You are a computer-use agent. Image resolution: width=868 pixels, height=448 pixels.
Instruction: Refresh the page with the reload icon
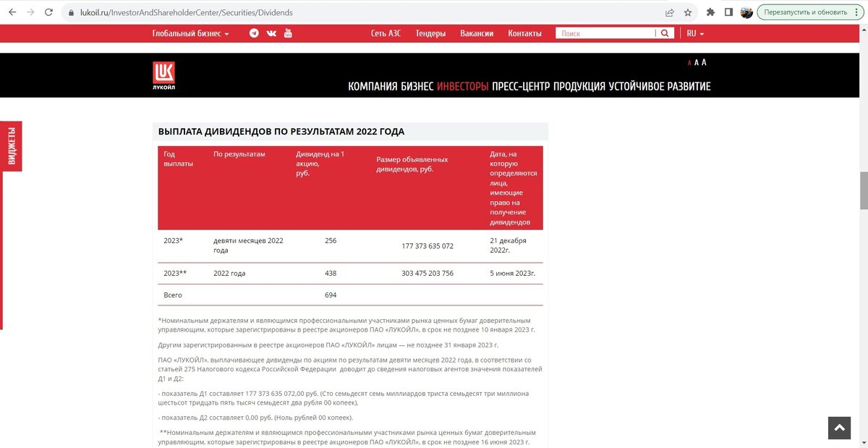tap(48, 12)
